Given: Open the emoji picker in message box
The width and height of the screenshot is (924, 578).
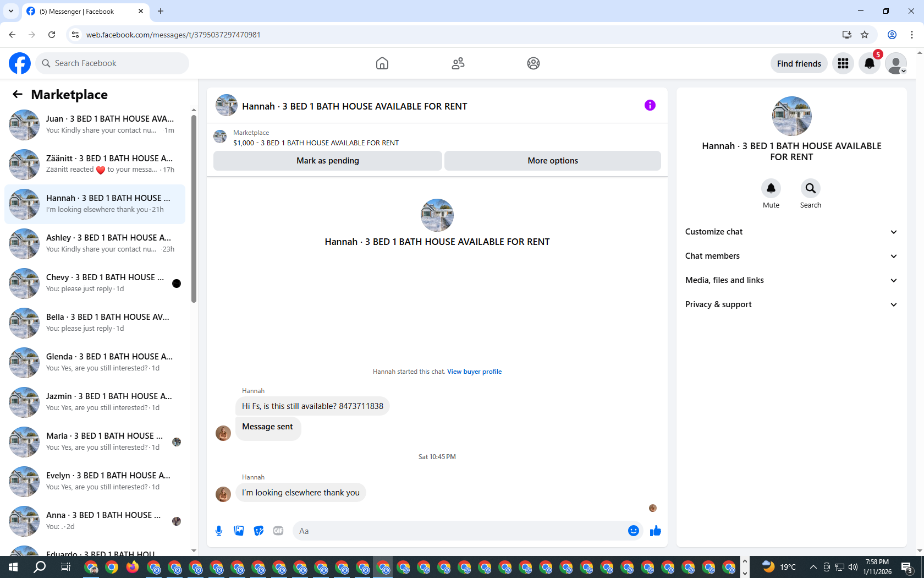Looking at the screenshot, I should click(634, 531).
